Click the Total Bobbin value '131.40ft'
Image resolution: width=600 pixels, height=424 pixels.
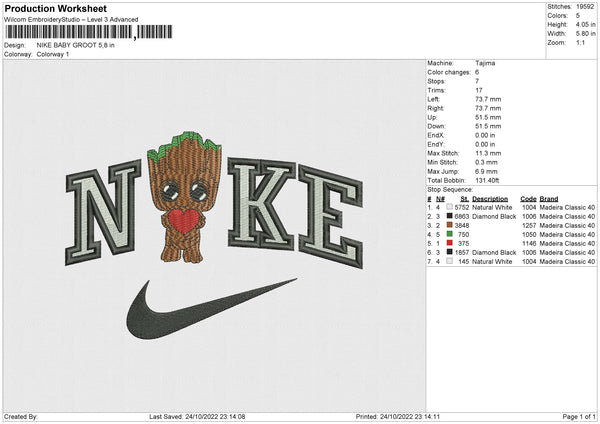[487, 180]
